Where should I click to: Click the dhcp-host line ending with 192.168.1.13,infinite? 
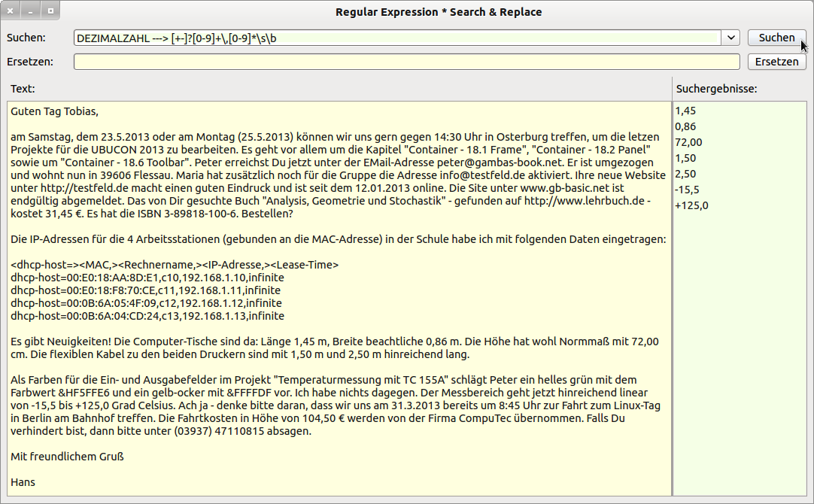[x=147, y=316]
